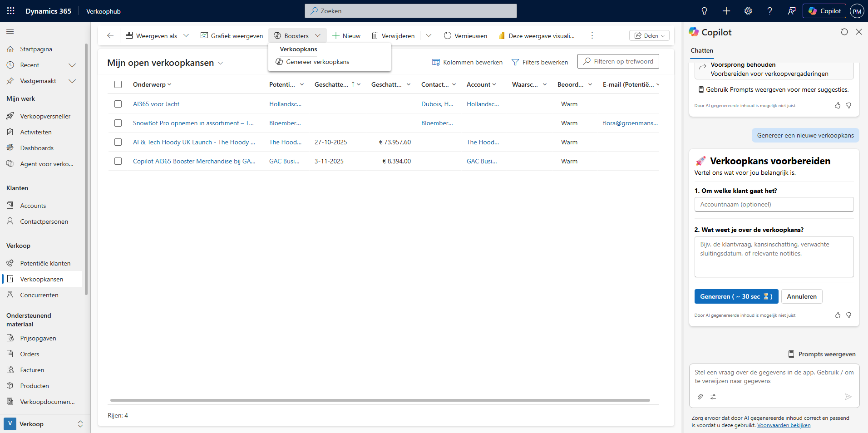Image resolution: width=868 pixels, height=433 pixels.
Task: Toggle the select-all checkbox in grid header
Action: click(118, 84)
